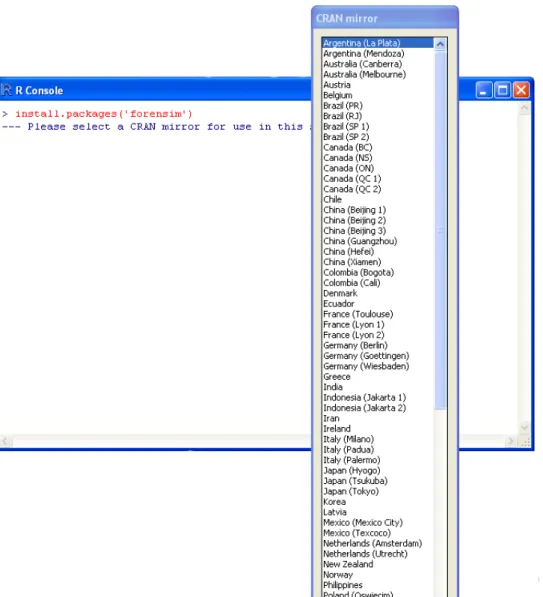Viewport: 543px width, 597px height.
Task: Select Argentina (Mendoza) mirror
Action: (x=378, y=54)
